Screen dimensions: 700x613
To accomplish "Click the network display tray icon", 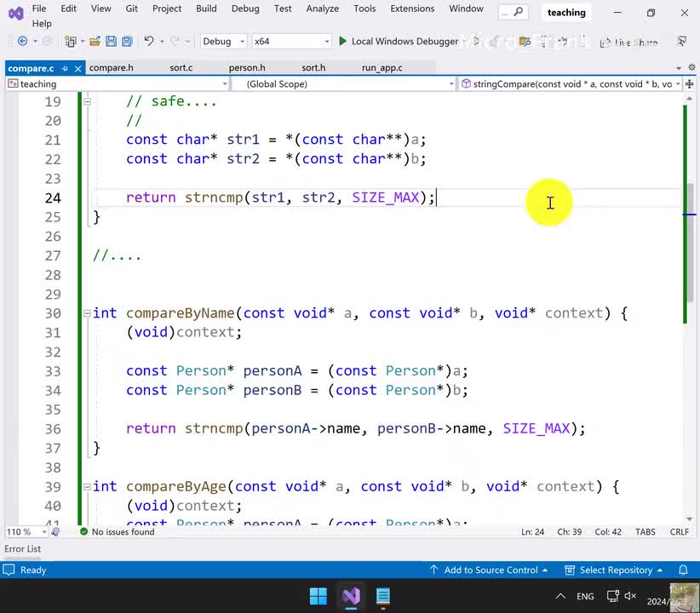I will pyautogui.click(x=612, y=596).
